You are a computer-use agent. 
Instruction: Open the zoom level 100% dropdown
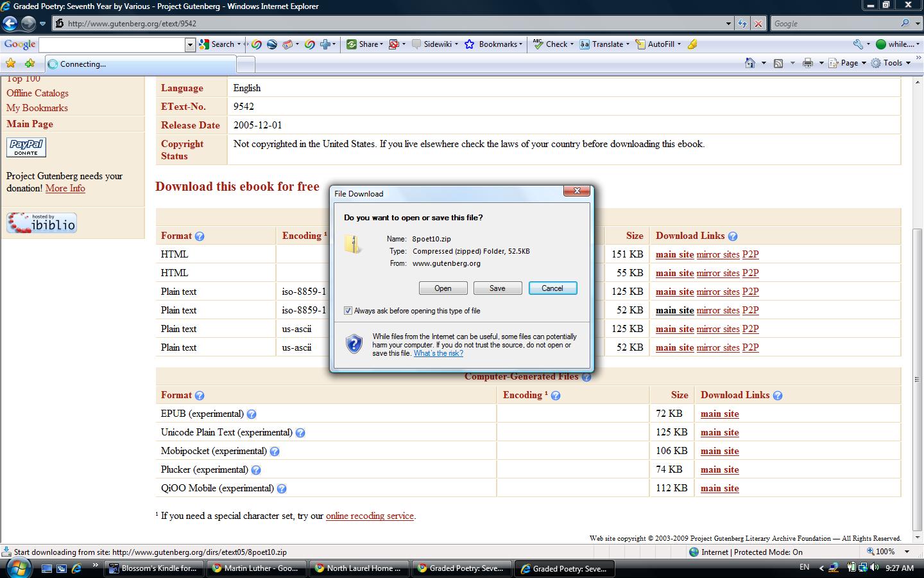[907, 552]
